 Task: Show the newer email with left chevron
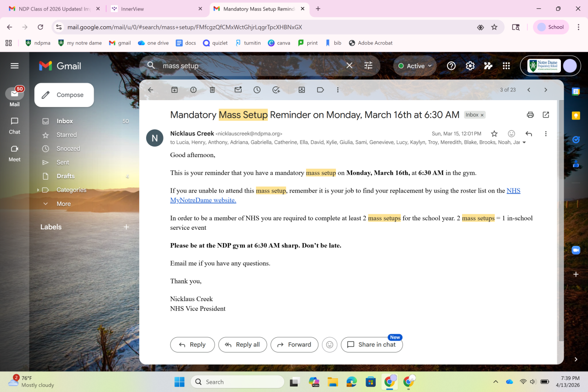pos(529,90)
